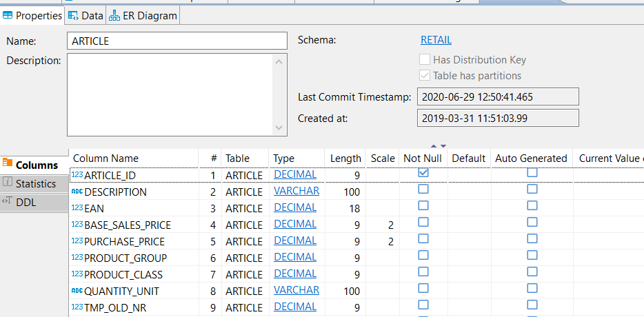Check Auto Generated for ARTICLE_ID
Image resolution: width=644 pixels, height=317 pixels.
532,172
